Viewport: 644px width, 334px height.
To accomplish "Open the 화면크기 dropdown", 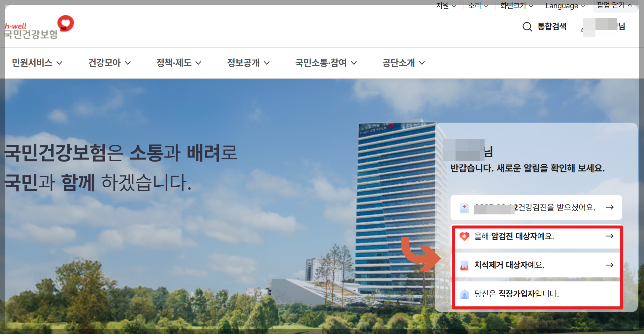I will click(517, 6).
